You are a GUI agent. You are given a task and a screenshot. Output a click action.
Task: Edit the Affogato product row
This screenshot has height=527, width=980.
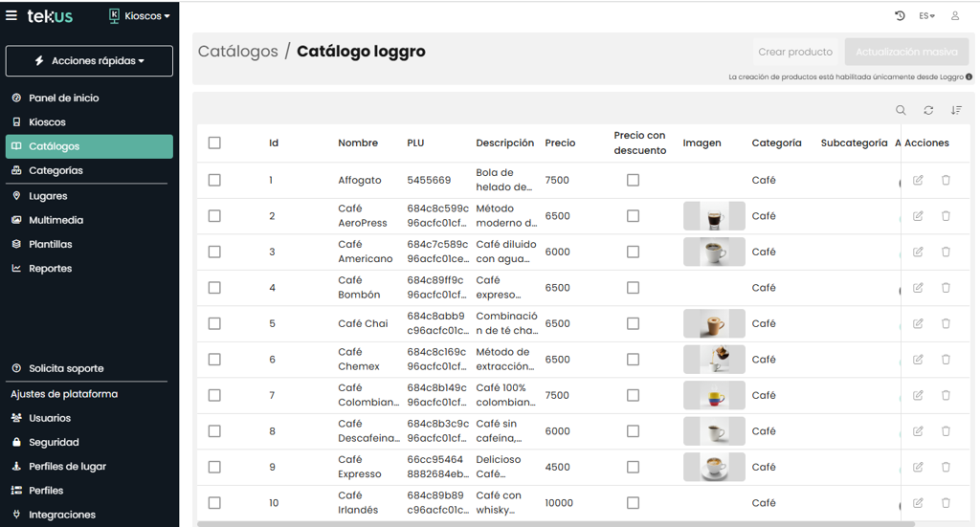[x=918, y=180]
